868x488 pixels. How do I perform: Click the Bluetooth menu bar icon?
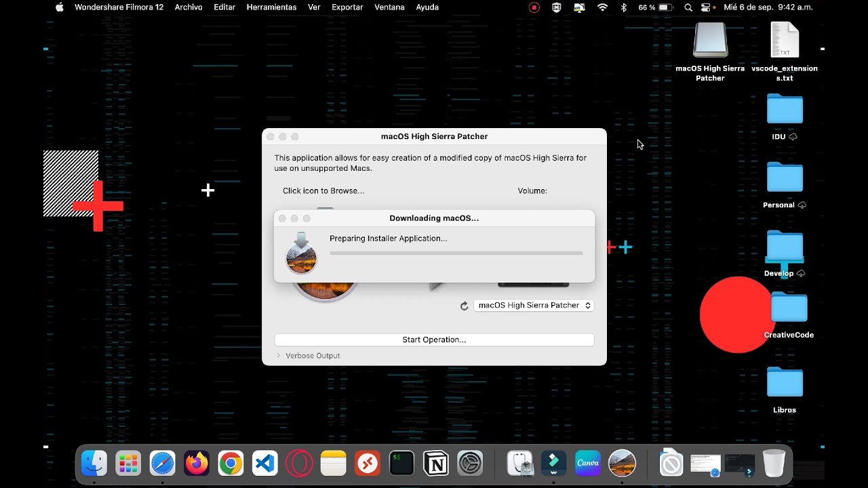pos(625,7)
